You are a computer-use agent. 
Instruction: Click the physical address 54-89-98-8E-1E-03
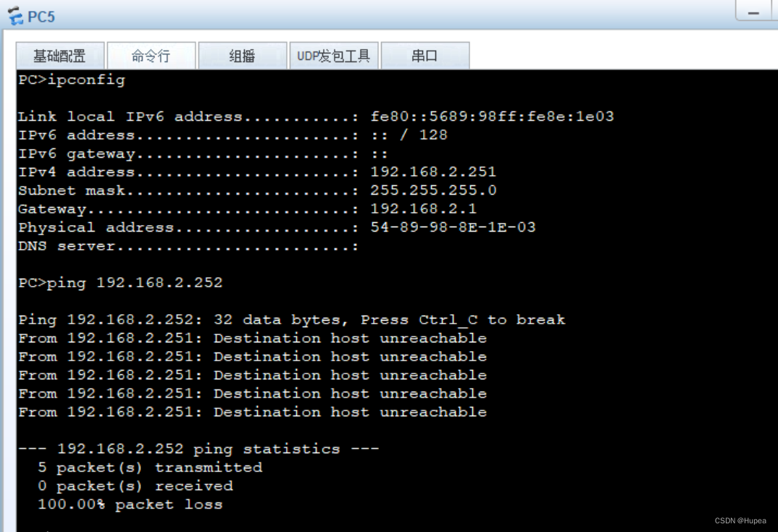point(453,227)
